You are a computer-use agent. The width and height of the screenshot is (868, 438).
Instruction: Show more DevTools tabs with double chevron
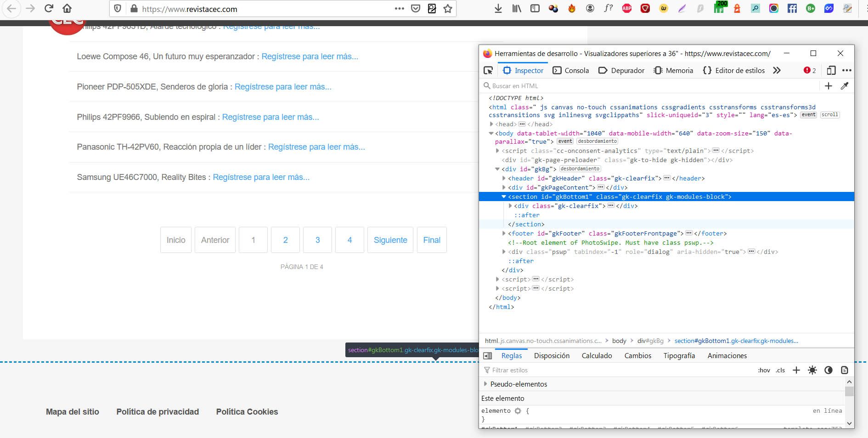pos(777,70)
